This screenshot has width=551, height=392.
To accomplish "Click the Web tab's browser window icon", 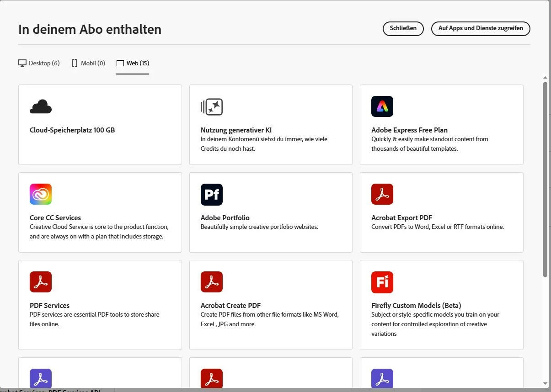I will [x=120, y=63].
